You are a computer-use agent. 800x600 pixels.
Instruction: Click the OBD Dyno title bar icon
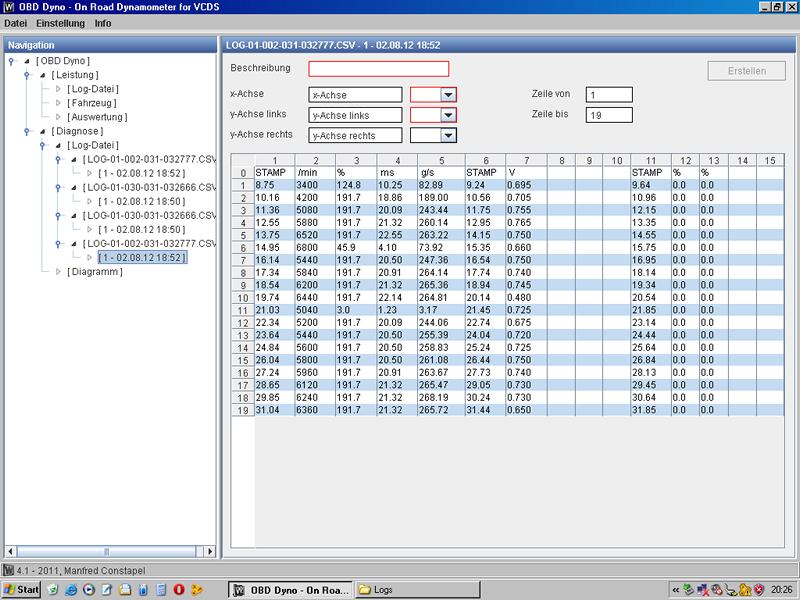click(8, 7)
